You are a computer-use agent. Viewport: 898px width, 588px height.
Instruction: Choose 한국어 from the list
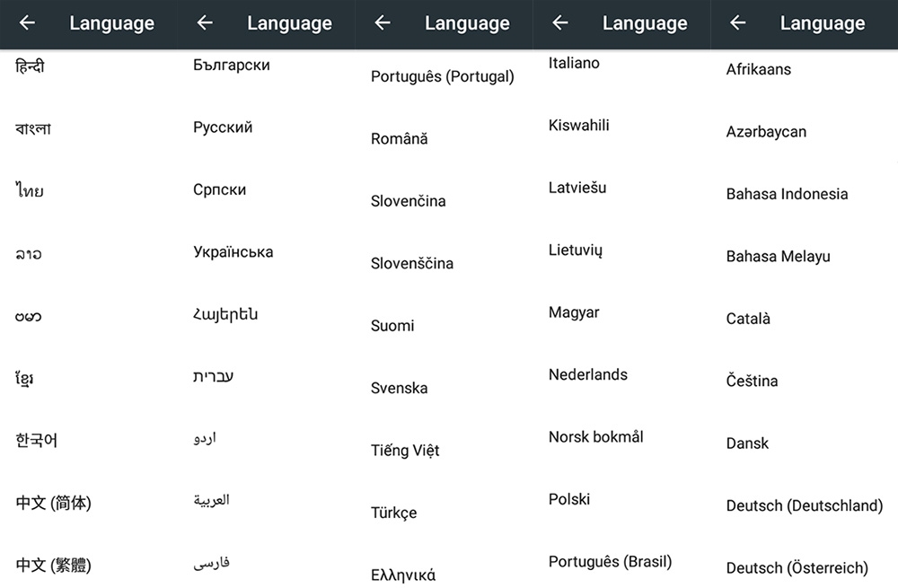[x=36, y=440]
